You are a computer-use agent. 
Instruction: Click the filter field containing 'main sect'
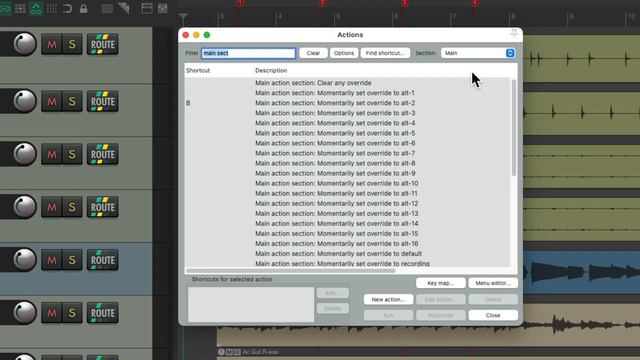[248, 53]
